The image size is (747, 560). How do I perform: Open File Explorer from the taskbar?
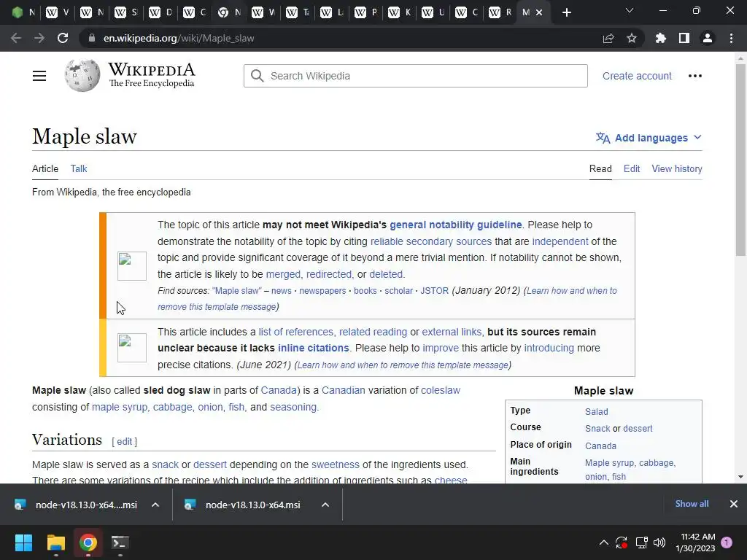click(x=55, y=542)
